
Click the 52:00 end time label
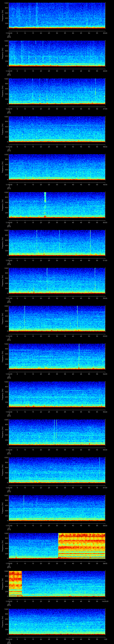tap(105, 298)
